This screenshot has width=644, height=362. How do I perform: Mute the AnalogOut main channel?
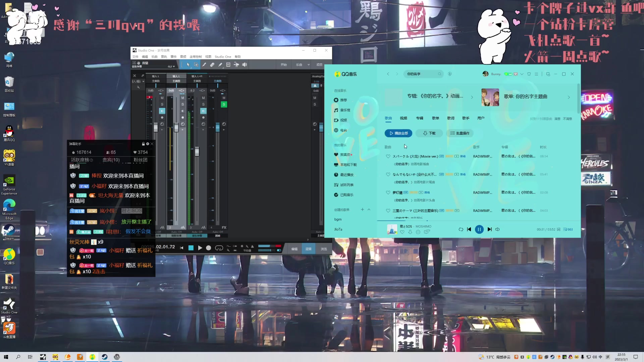pos(315,98)
